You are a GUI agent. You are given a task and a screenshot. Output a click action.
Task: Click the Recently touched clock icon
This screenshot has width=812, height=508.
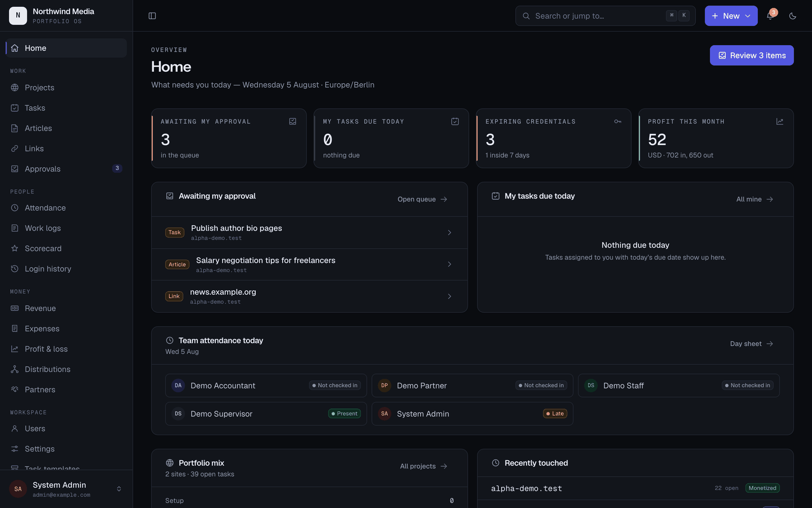496,463
